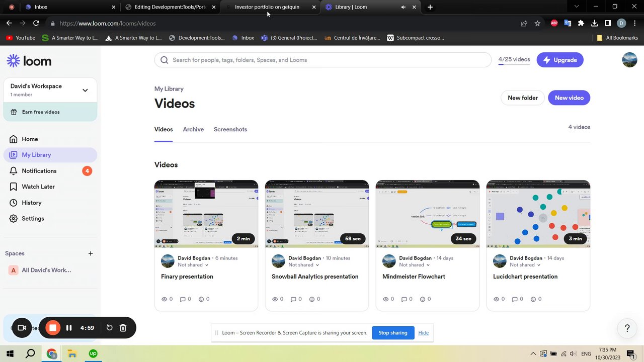This screenshot has width=644, height=362.
Task: Click the Snowball Analytics presentation title
Action: (x=315, y=277)
